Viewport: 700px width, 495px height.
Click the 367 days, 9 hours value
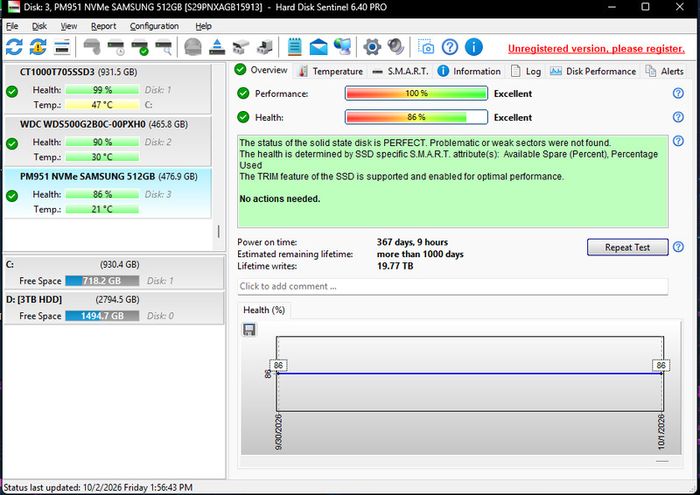(x=412, y=242)
